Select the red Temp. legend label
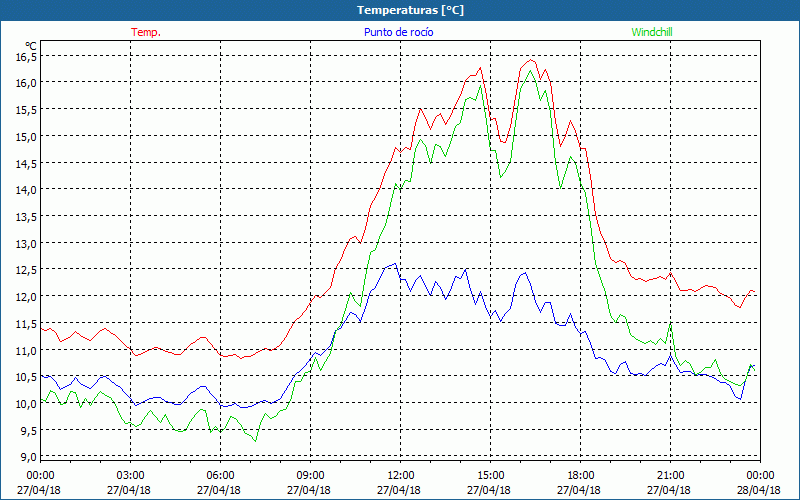Screen dimensions: 800x500 (x=146, y=32)
